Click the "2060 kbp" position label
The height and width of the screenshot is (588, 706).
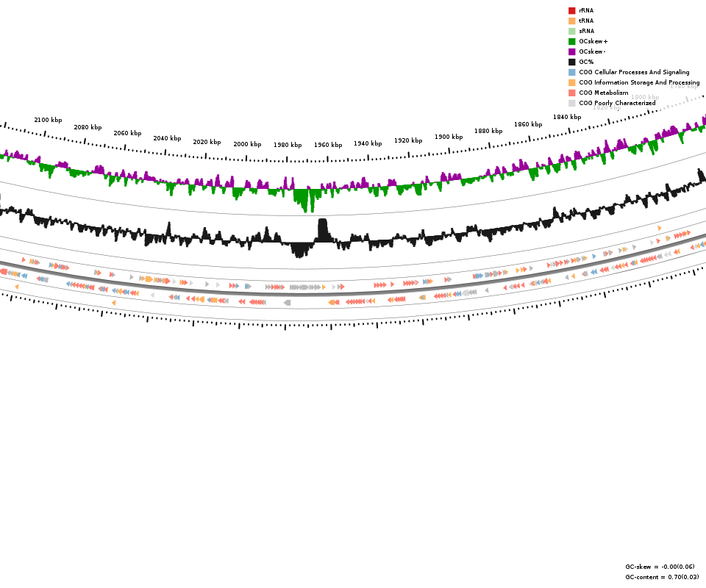pos(127,133)
